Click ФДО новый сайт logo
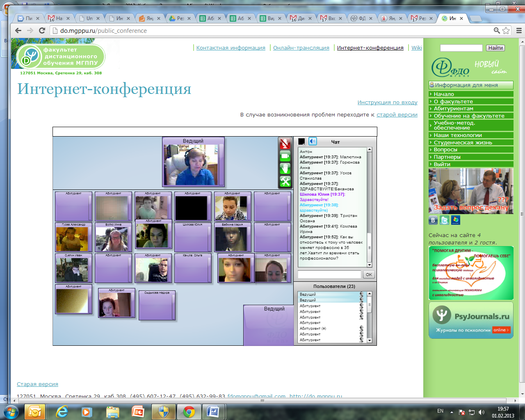Image resolution: width=525 pixels, height=420 pixels. tap(470, 67)
